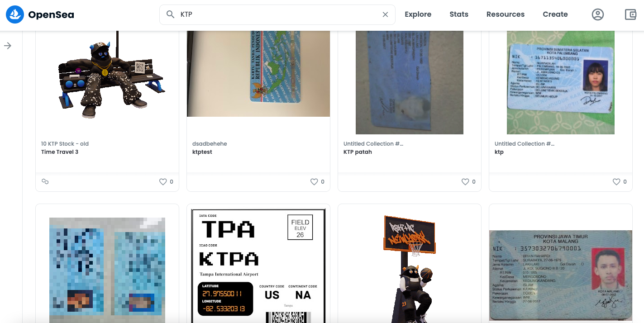Screen dimensions: 644x323
Task: Open the TPA KTPA airport card thumbnail
Action: pyautogui.click(x=258, y=266)
